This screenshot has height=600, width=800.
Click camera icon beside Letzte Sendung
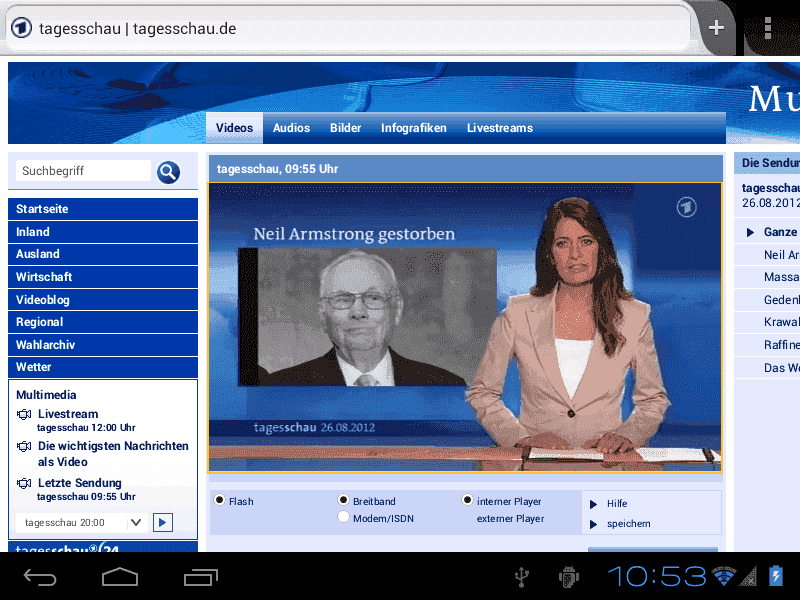[x=24, y=483]
